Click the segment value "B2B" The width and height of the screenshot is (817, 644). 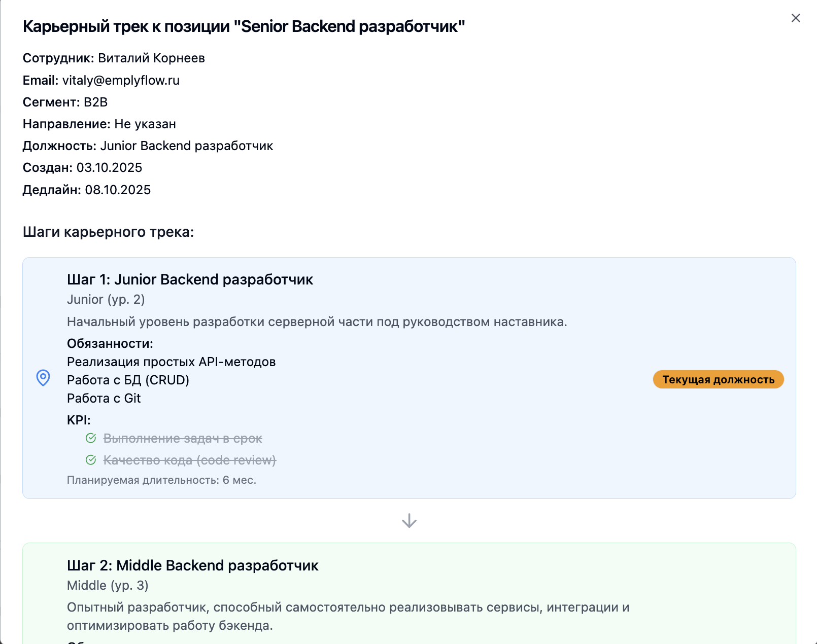point(95,102)
